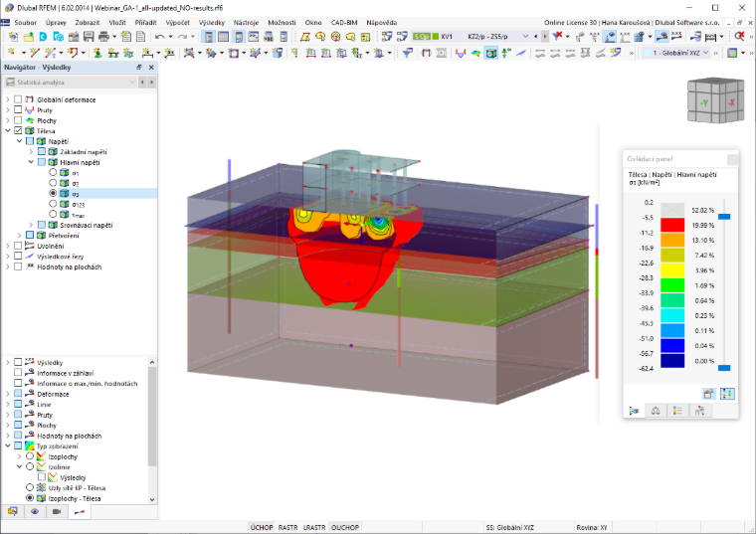Click the dark blue color swatch in legend
This screenshot has width=756, height=534.
672,361
